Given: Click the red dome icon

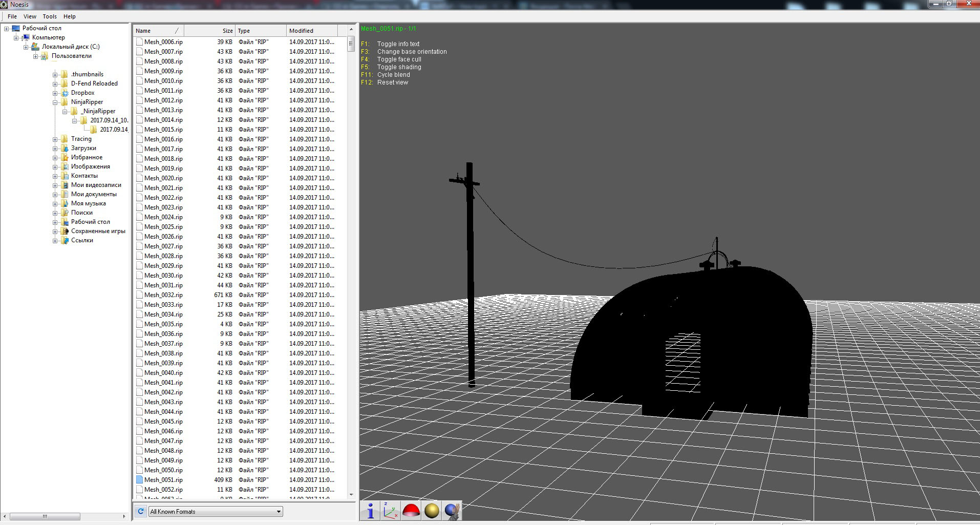Looking at the screenshot, I should click(411, 511).
